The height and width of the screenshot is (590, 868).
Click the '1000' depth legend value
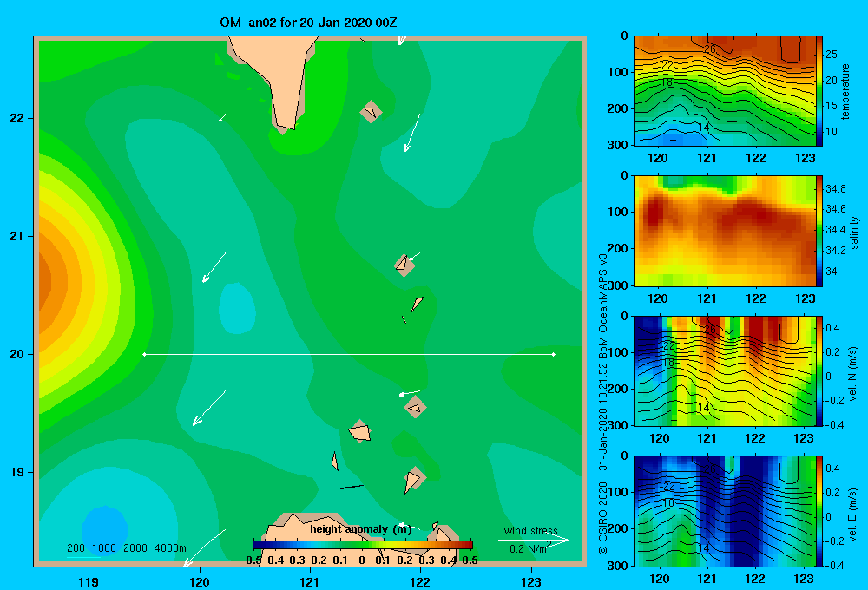(x=104, y=548)
